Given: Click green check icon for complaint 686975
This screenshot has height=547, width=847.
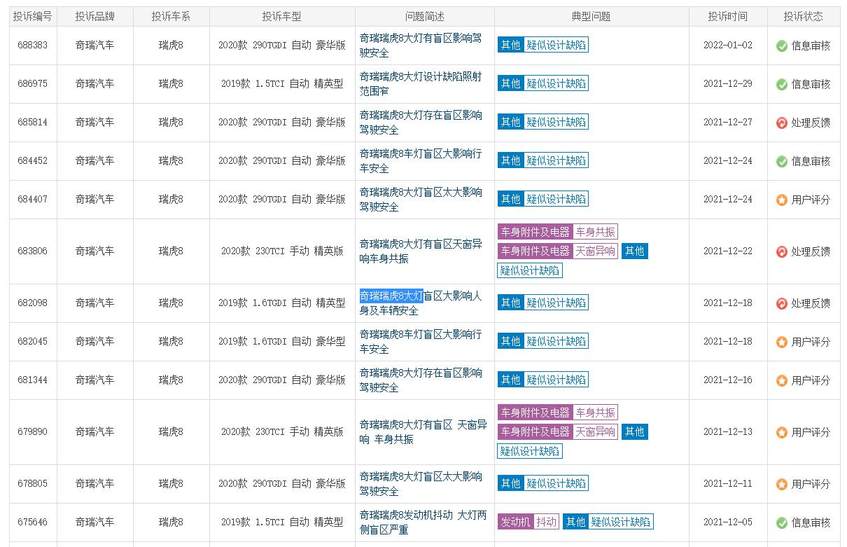Looking at the screenshot, I should (782, 84).
